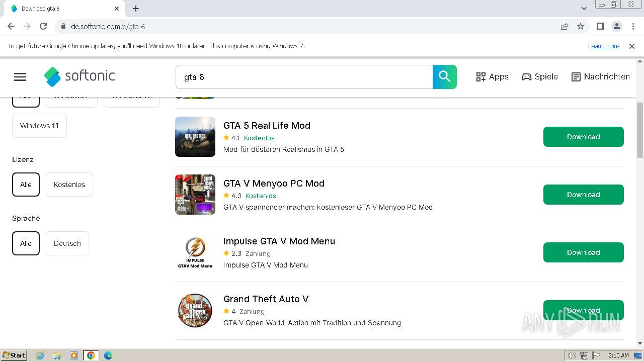Click the site padlock icon

point(63,26)
